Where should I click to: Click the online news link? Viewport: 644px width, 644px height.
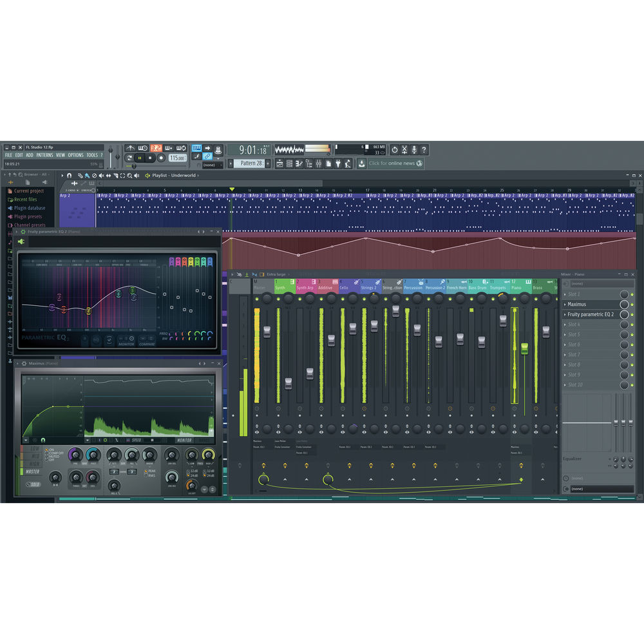392,164
